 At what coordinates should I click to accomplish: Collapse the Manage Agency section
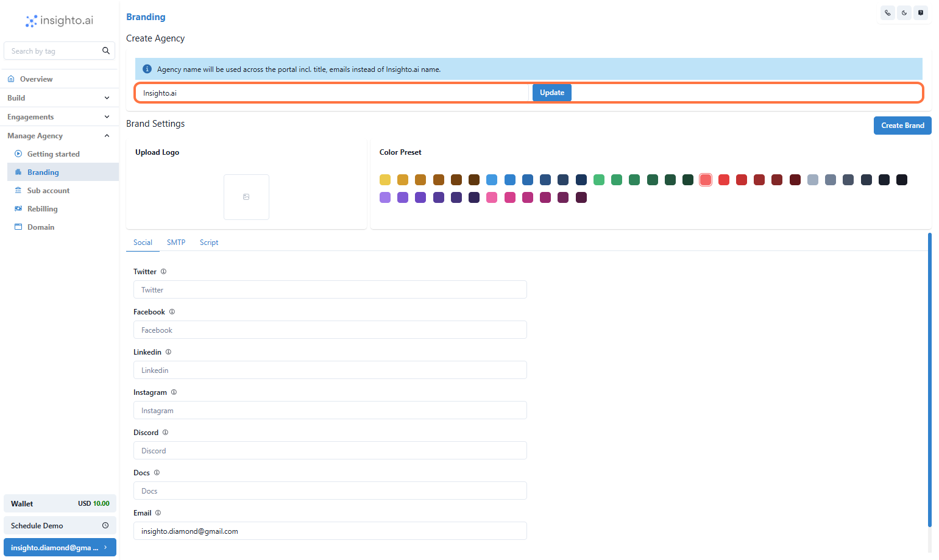(59, 136)
